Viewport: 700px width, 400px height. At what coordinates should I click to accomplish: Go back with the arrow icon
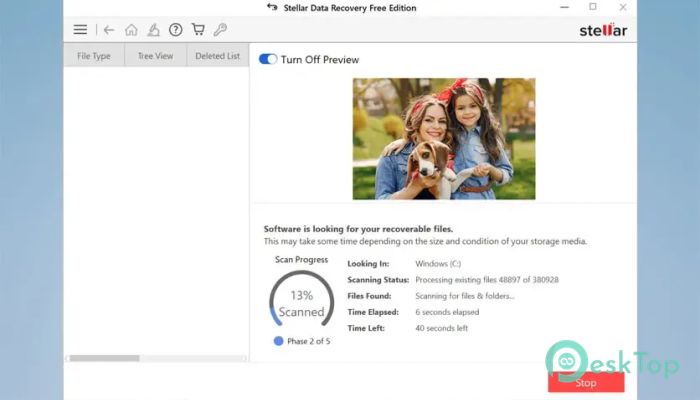point(109,30)
